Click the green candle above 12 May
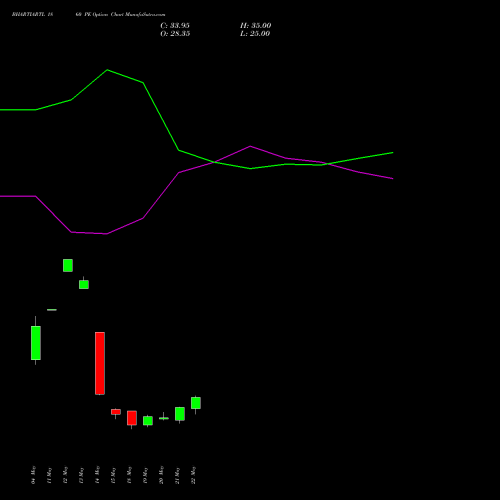This screenshot has width=500, height=500. click(68, 265)
